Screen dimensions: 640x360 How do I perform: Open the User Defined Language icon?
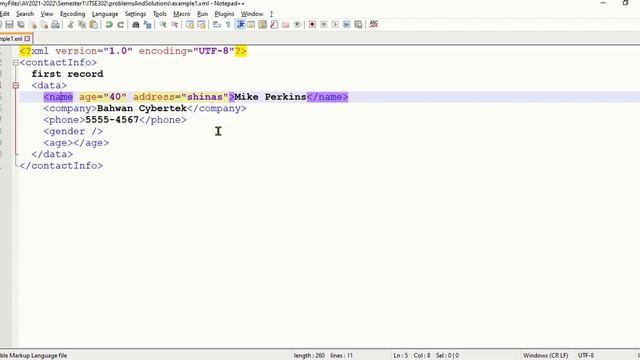click(x=251, y=24)
